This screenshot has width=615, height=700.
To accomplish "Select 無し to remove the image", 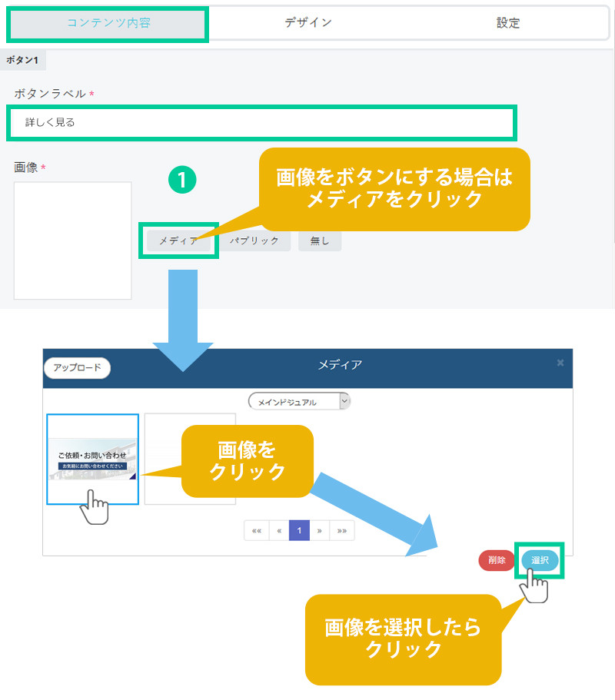I will pos(320,241).
